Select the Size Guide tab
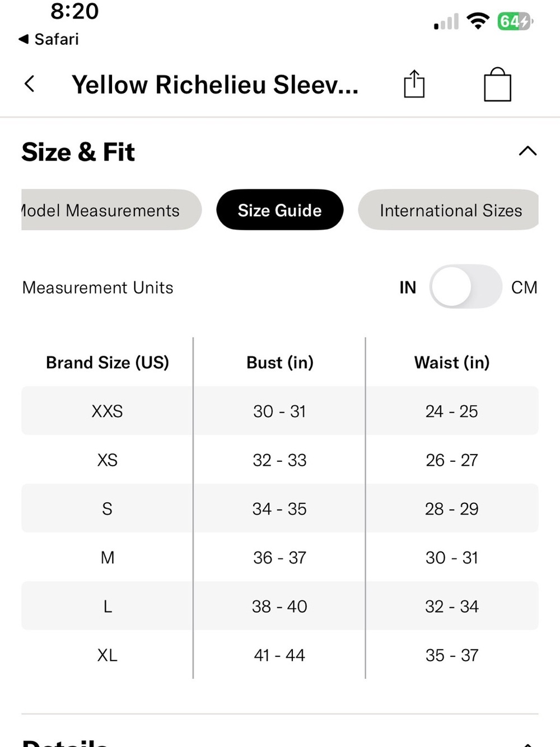 click(279, 210)
